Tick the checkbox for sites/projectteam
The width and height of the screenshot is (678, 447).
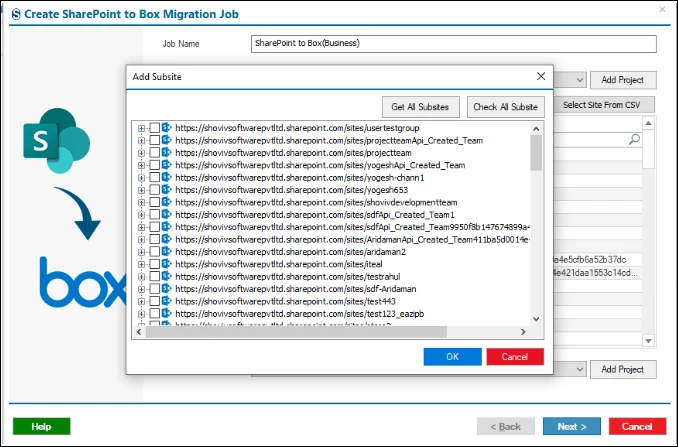tap(154, 152)
